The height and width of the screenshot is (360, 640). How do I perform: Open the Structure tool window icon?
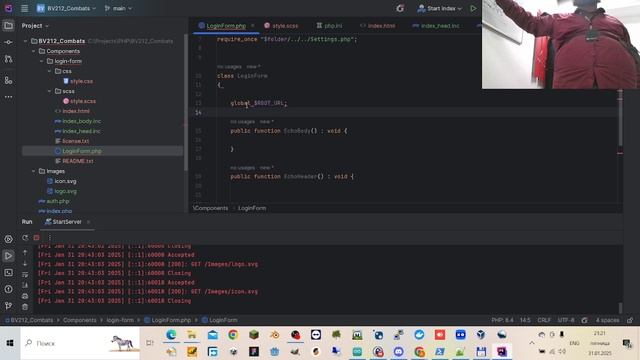[8, 80]
